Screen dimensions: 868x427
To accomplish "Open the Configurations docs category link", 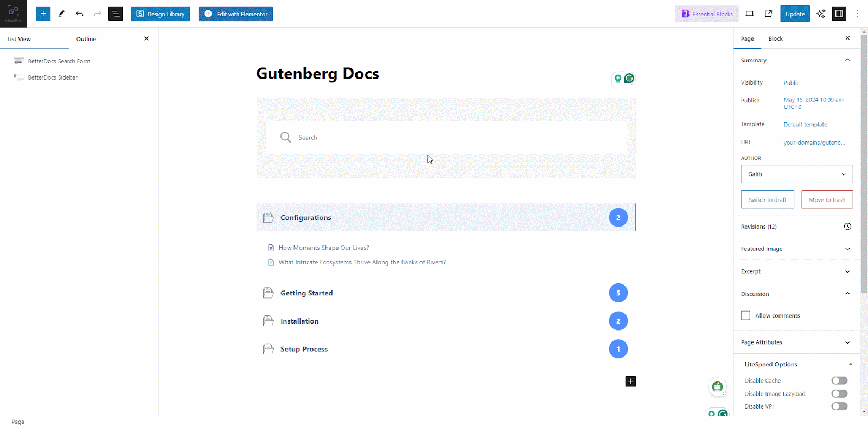I will pos(305,217).
